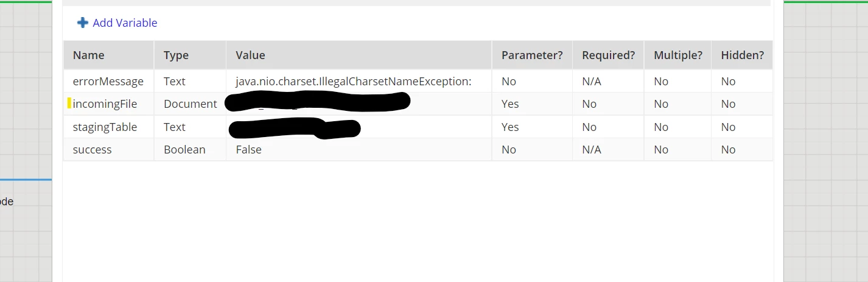
Task: Select the Required? column header
Action: click(x=608, y=55)
